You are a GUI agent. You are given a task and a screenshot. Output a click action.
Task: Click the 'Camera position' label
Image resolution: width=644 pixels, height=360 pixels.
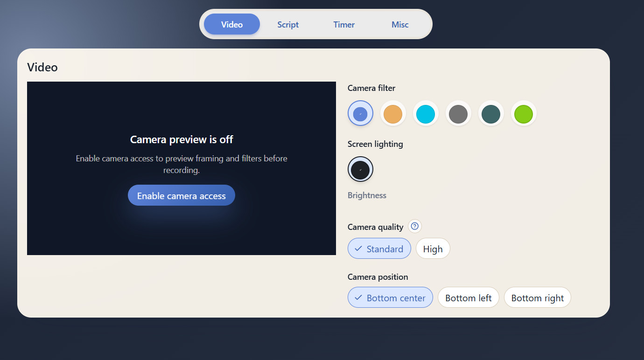point(378,277)
